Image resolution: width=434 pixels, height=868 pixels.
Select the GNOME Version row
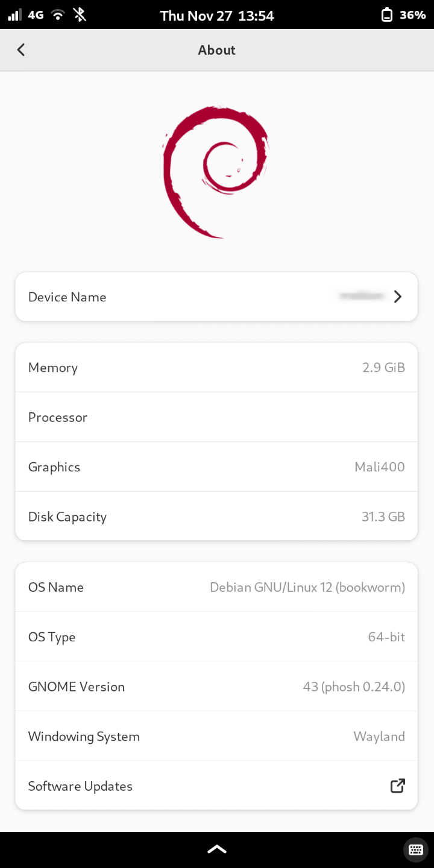tap(216, 687)
